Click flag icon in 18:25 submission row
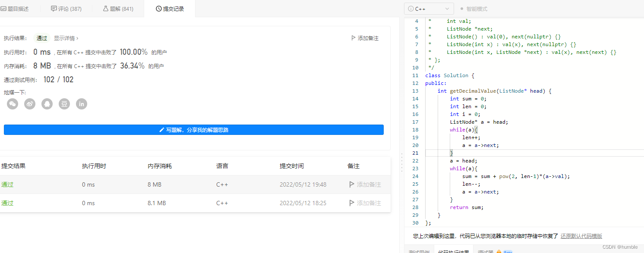This screenshot has width=644, height=253. (x=352, y=203)
